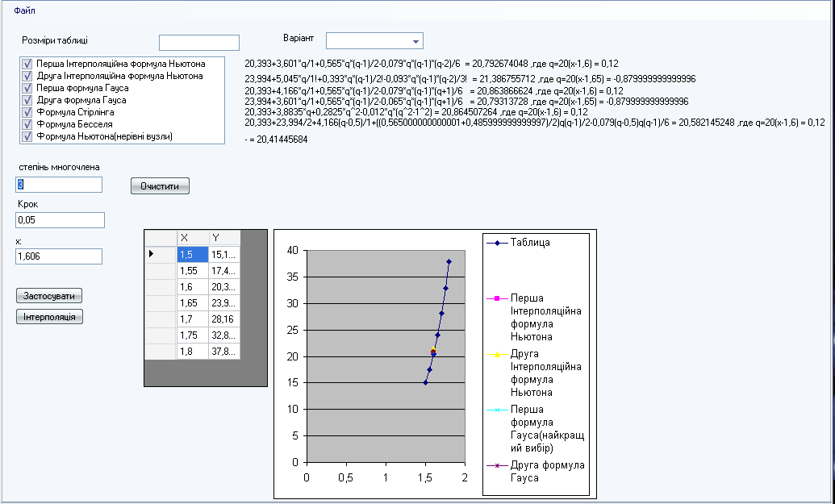The width and height of the screenshot is (835, 504).
Task: Click the Розміри таблиці input field
Action: pyautogui.click(x=199, y=43)
